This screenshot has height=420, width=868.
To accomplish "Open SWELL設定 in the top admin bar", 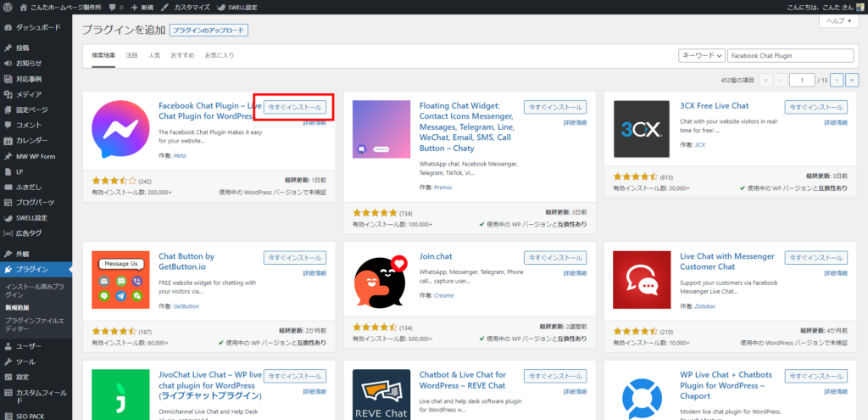I will [x=236, y=7].
